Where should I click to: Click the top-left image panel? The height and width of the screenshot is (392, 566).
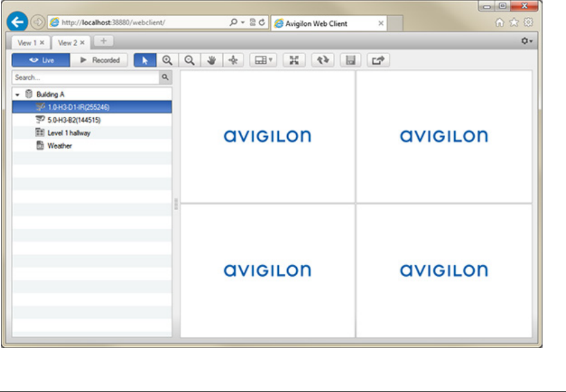coord(267,137)
